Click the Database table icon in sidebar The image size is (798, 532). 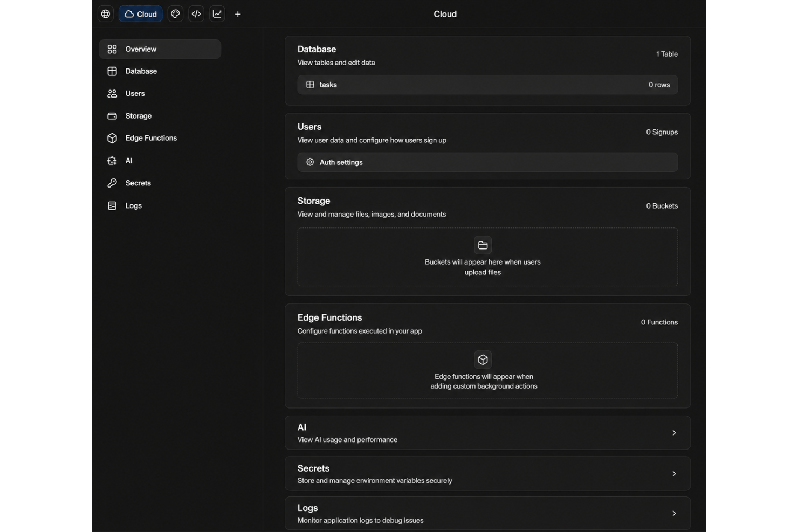pyautogui.click(x=112, y=71)
